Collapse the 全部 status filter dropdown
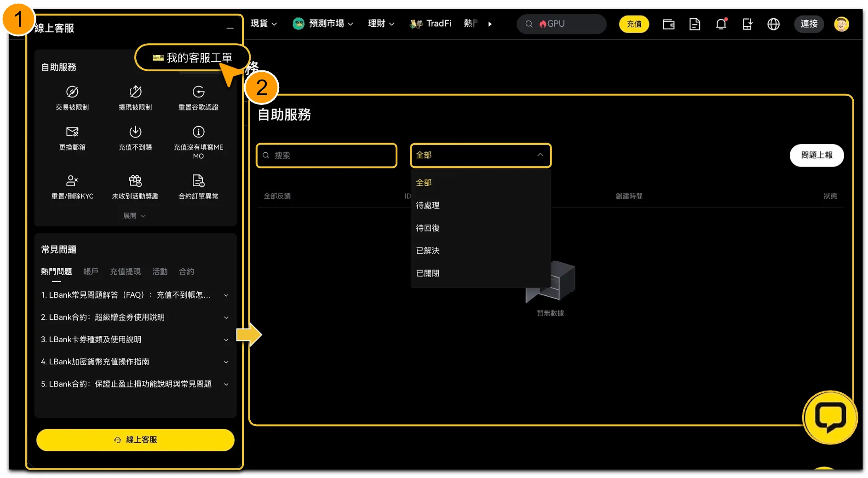The height and width of the screenshot is (478, 868). click(481, 155)
